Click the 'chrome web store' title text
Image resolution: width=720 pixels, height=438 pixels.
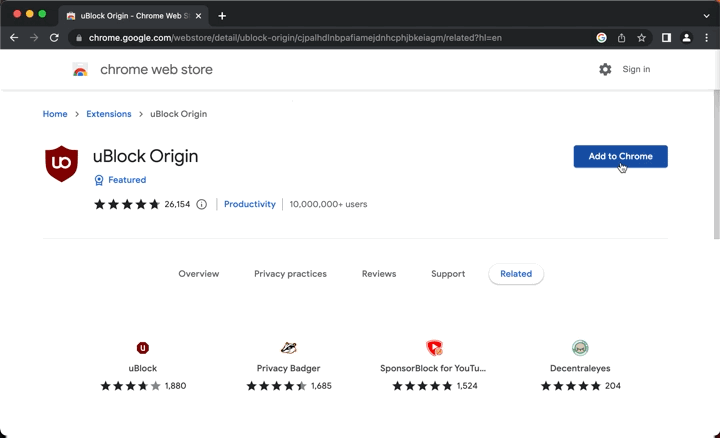coord(157,70)
